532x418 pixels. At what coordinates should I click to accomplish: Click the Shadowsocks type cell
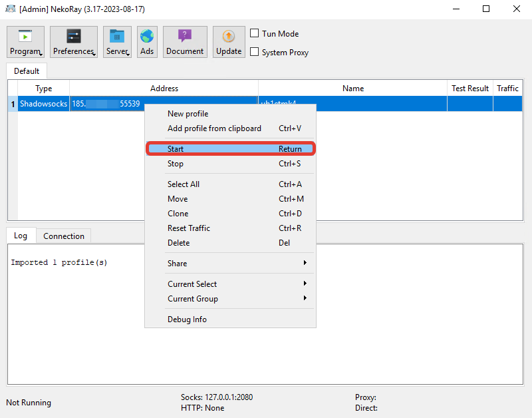click(x=43, y=104)
